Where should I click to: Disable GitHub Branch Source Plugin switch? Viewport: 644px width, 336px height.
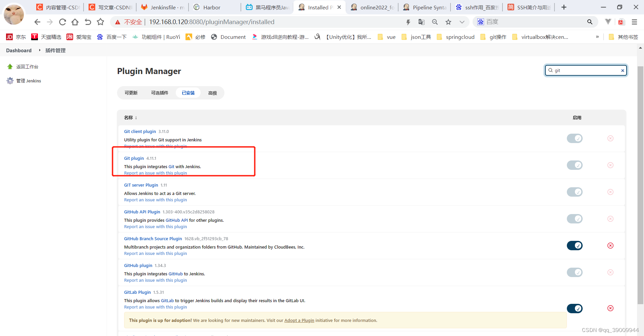pyautogui.click(x=575, y=246)
